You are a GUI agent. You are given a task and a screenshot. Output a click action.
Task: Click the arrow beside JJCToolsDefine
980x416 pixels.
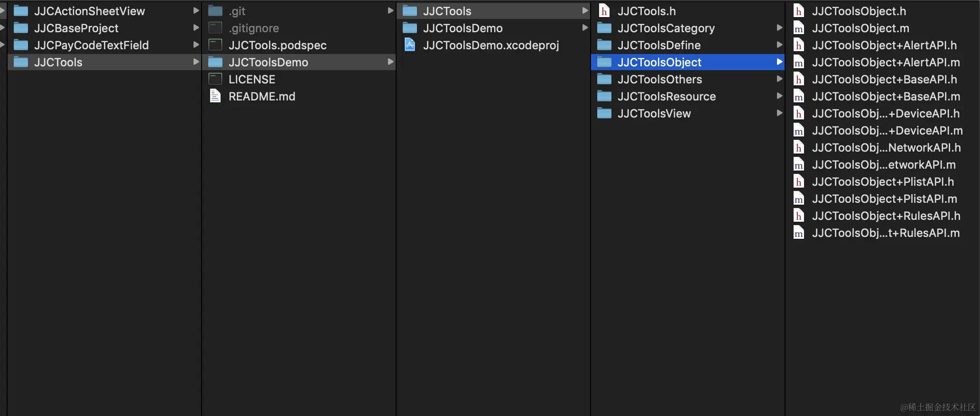[779, 45]
